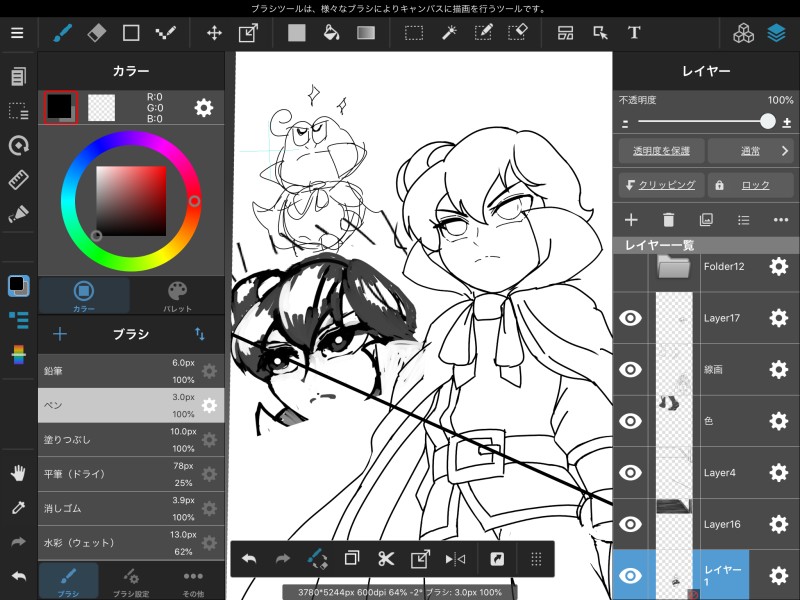The image size is (800, 600).
Task: Toggle visibility of Layer17
Action: [x=630, y=318]
